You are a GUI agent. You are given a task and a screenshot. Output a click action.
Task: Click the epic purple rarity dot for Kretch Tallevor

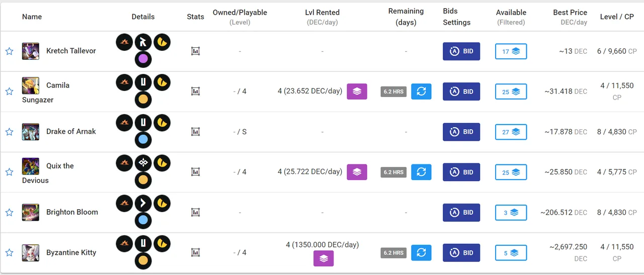click(143, 59)
